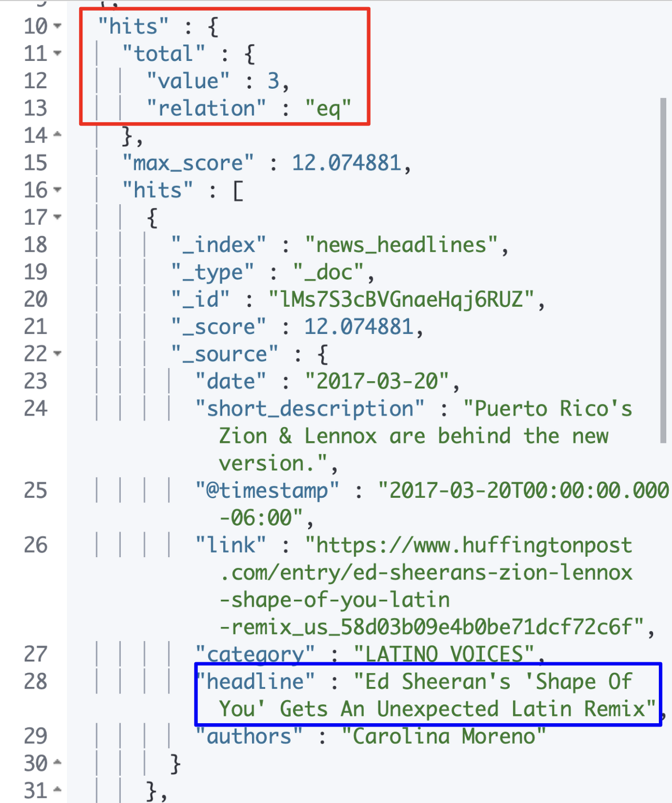Click the "_index" key on line 18
The image size is (672, 803).
(x=218, y=245)
